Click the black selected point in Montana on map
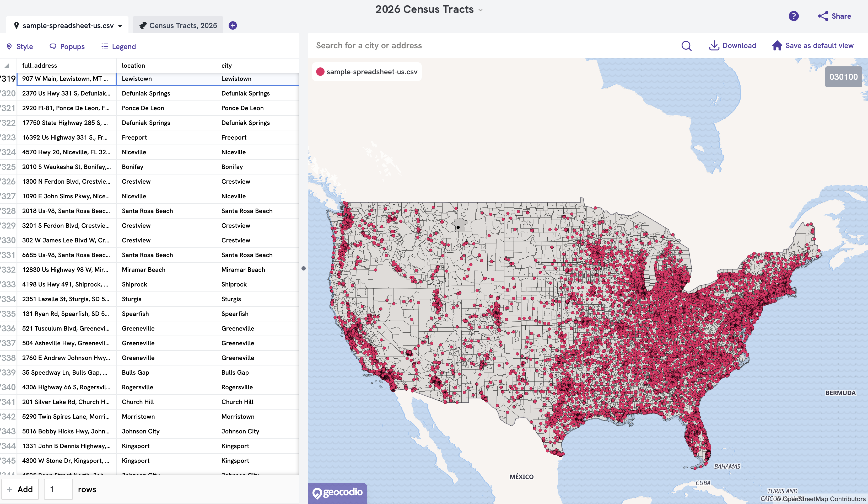The image size is (868, 504). [x=458, y=227]
